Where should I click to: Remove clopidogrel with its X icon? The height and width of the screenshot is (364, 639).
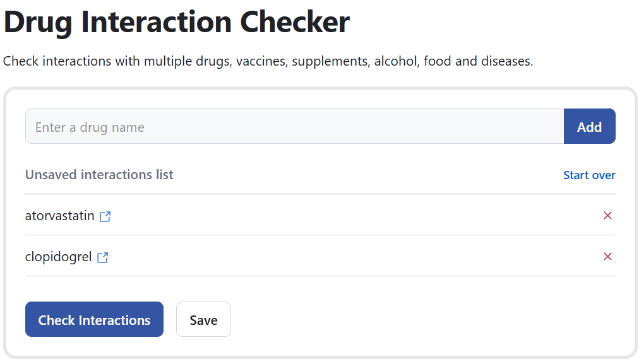pyautogui.click(x=607, y=257)
